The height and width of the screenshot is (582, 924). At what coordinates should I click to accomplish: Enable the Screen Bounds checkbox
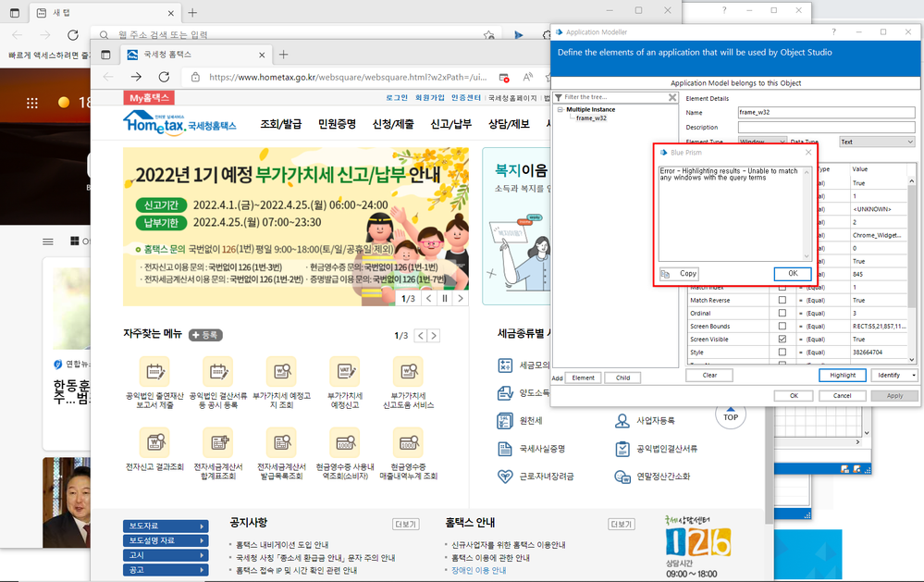pyautogui.click(x=782, y=326)
